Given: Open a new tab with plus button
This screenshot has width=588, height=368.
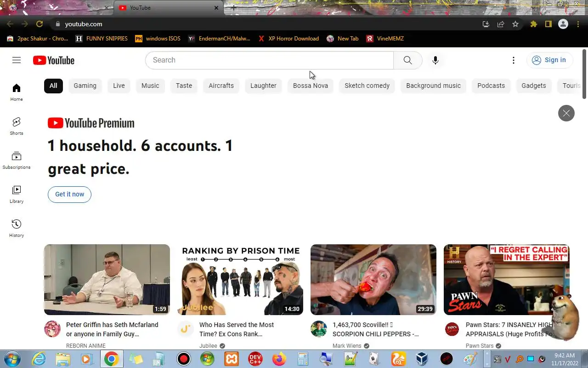Looking at the screenshot, I should click(x=234, y=8).
